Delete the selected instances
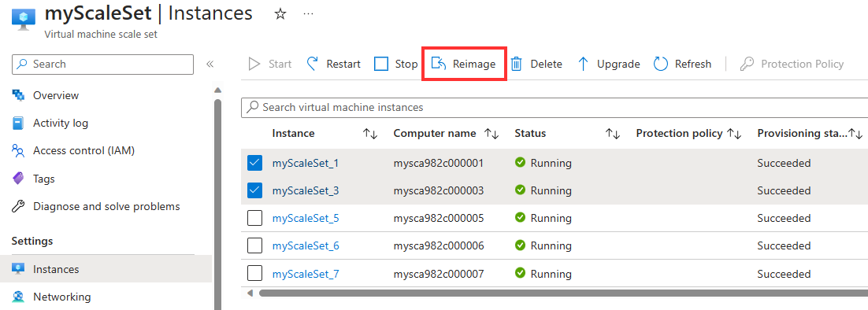The width and height of the screenshot is (868, 310). click(536, 64)
